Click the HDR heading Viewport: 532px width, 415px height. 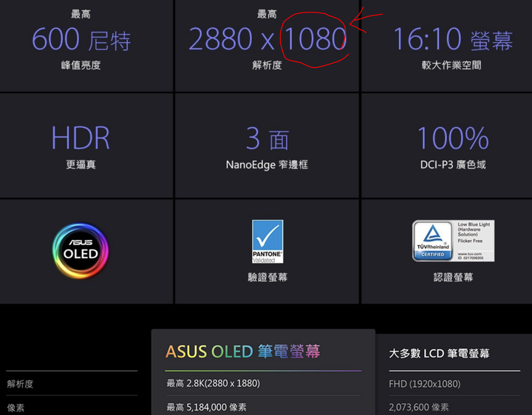81,137
